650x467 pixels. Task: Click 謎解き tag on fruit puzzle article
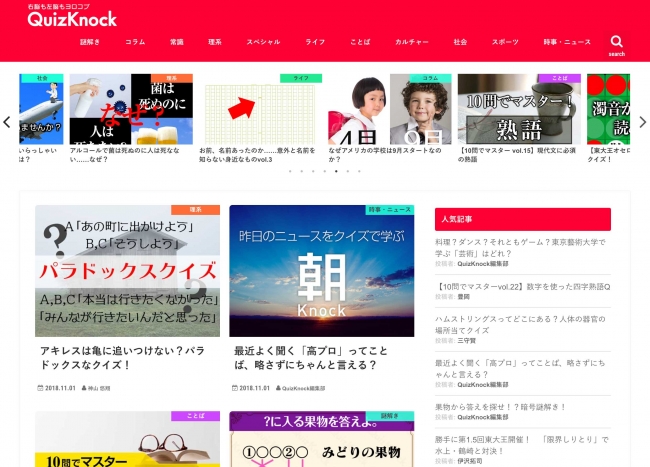pos(390,416)
